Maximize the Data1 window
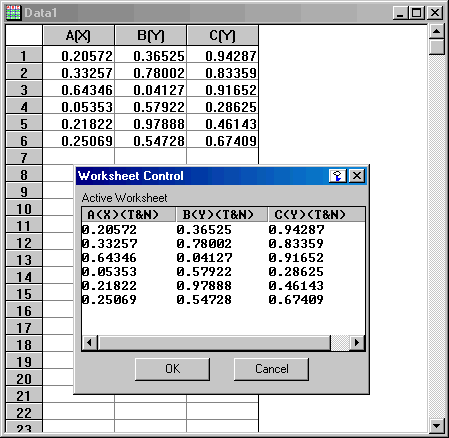 [x=416, y=13]
